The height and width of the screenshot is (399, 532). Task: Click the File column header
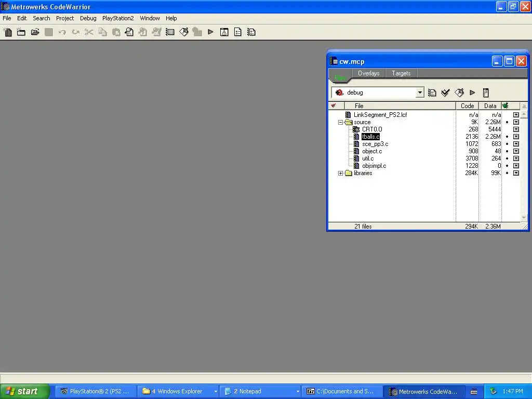tap(400, 106)
